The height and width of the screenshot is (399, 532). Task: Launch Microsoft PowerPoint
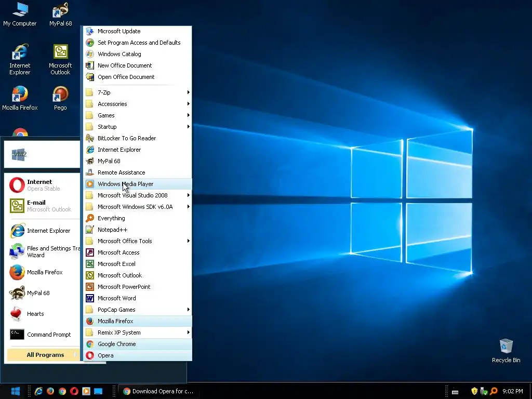138,287
